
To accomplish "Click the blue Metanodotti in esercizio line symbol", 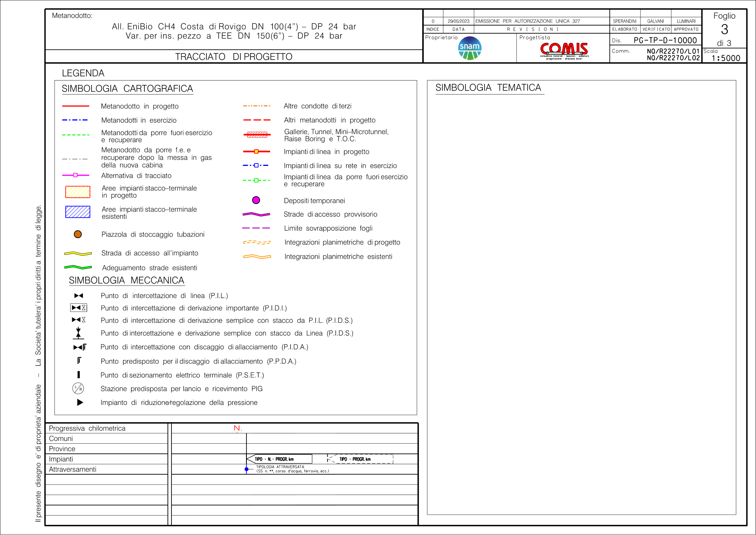I will pyautogui.click(x=75, y=120).
